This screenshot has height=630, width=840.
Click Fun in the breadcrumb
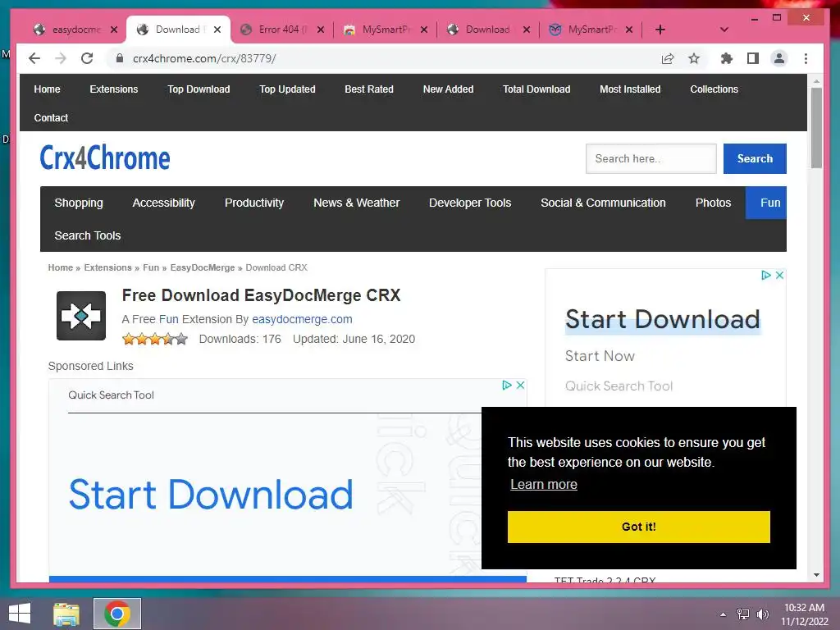tap(151, 267)
